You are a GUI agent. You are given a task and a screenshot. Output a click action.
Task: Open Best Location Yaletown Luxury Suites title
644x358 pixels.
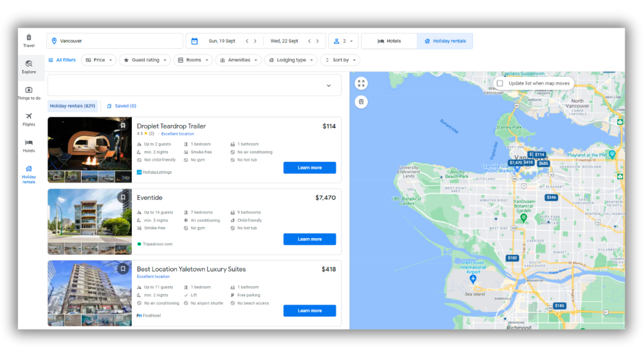pyautogui.click(x=191, y=269)
